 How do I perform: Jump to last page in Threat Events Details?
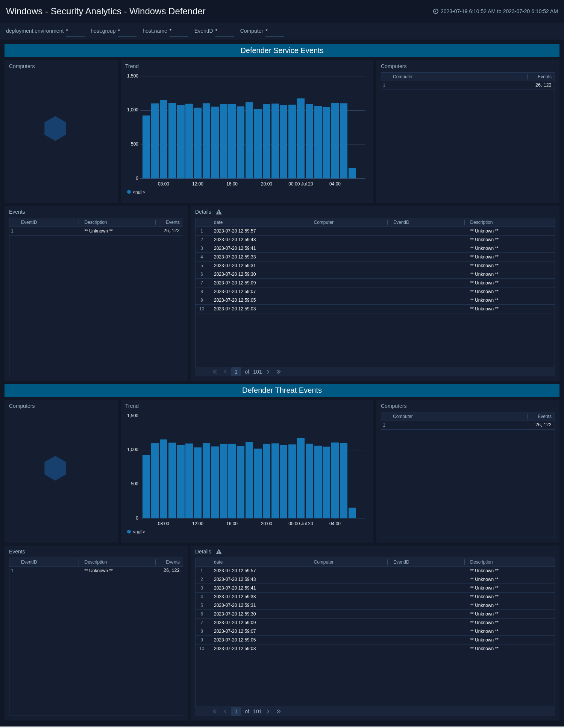click(279, 711)
